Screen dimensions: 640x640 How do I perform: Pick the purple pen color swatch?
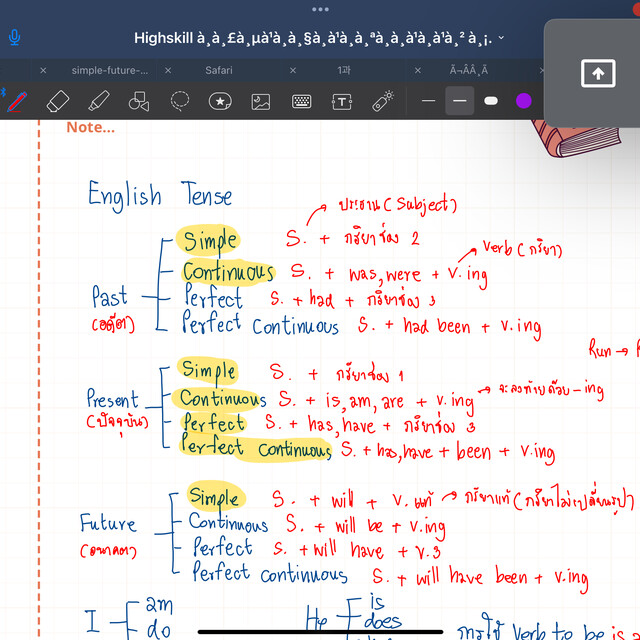[522, 101]
